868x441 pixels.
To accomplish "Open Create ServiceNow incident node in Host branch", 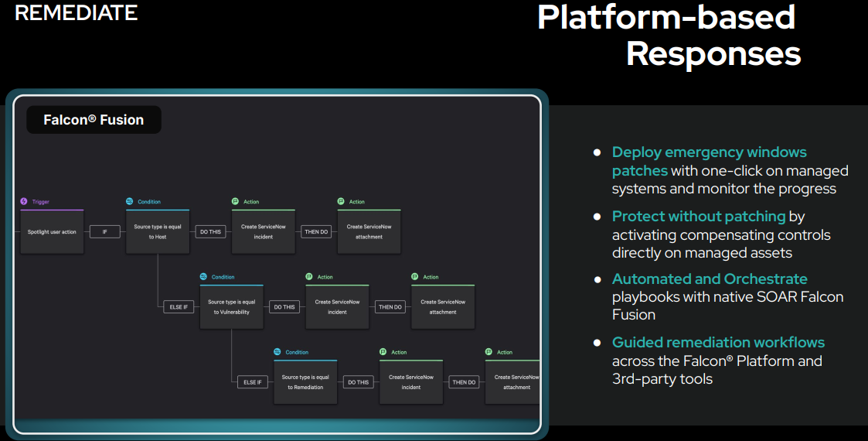I will pos(264,231).
